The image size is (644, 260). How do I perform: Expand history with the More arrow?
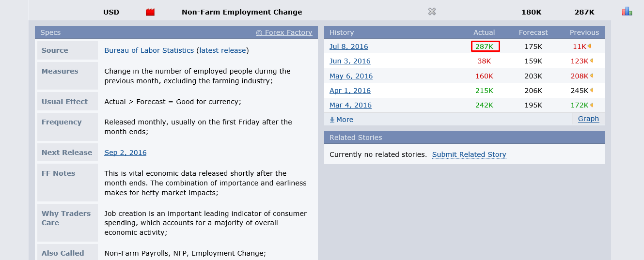pos(341,120)
